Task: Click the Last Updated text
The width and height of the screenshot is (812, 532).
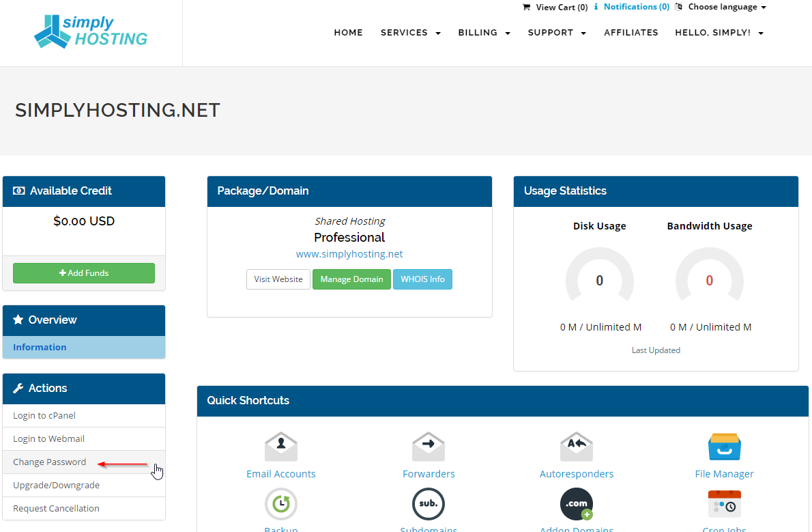Action: (656, 350)
